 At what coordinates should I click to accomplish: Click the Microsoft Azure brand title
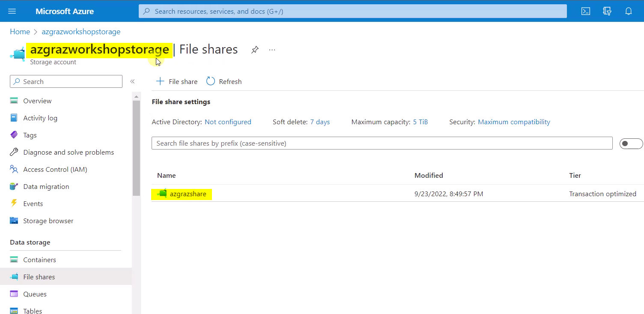click(65, 11)
